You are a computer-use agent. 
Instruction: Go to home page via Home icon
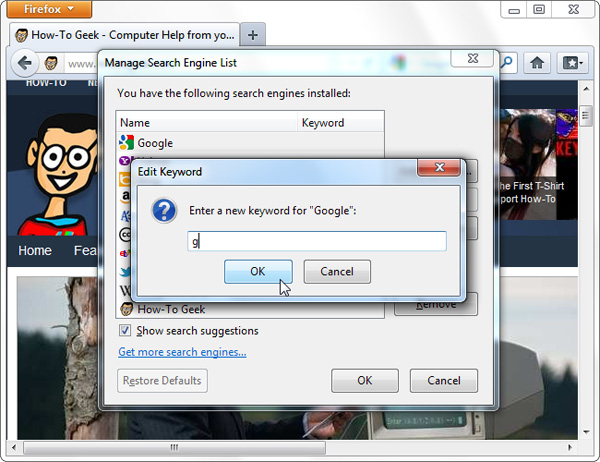[x=537, y=62]
